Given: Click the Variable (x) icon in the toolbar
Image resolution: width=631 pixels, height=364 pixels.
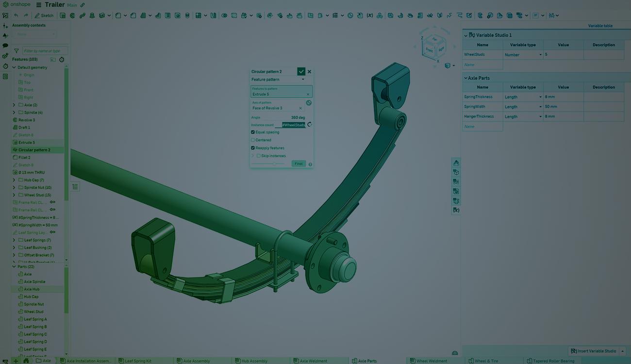Looking at the screenshot, I should 368,15.
